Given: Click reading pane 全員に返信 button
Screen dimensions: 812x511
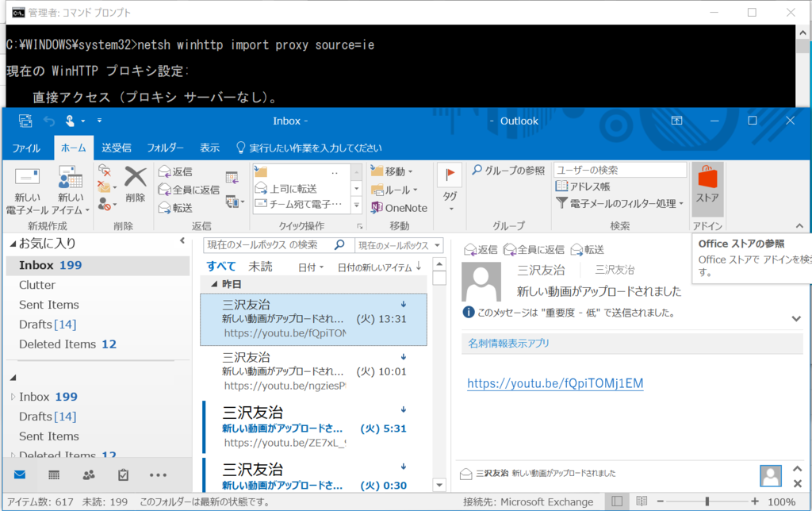Looking at the screenshot, I should (x=534, y=250).
